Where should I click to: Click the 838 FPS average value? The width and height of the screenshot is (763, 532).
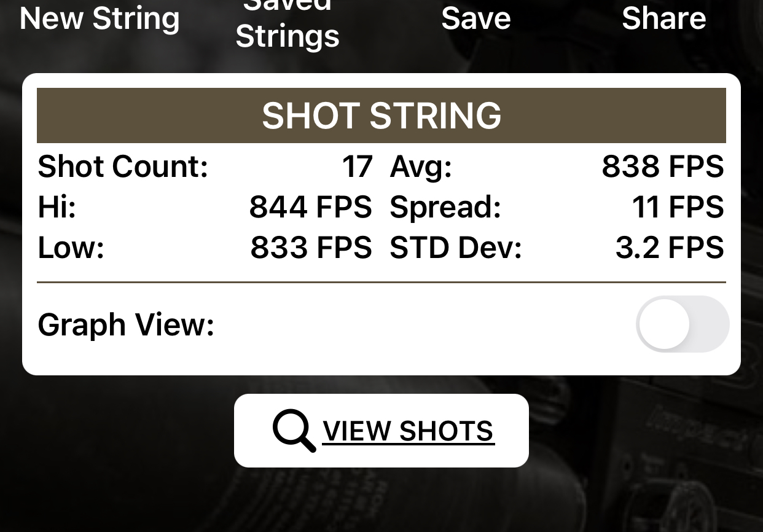663,166
